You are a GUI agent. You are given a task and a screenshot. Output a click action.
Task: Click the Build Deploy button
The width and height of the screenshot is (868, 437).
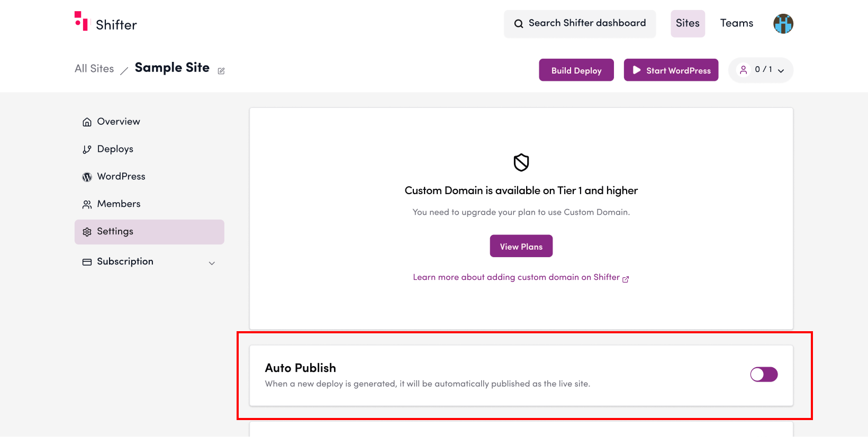coord(576,70)
